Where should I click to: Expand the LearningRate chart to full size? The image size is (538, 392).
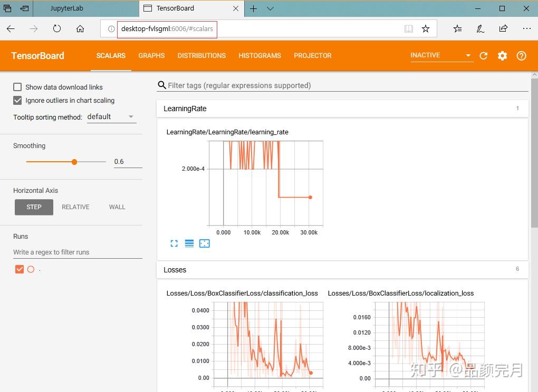(174, 243)
